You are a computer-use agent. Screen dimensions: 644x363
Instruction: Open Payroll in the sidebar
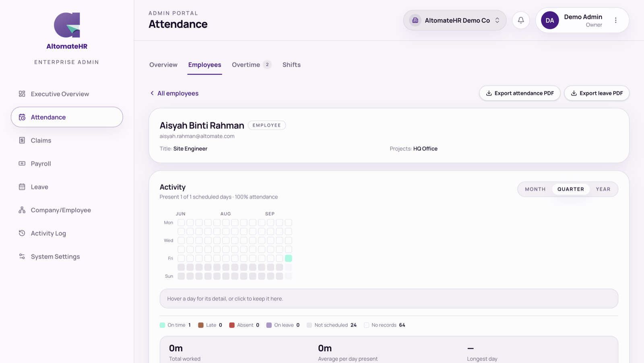(67, 163)
